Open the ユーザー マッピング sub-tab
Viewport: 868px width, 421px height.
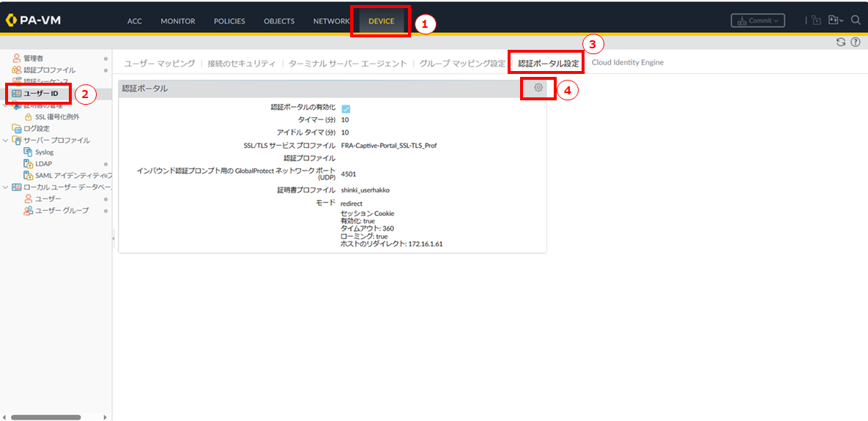(x=160, y=63)
